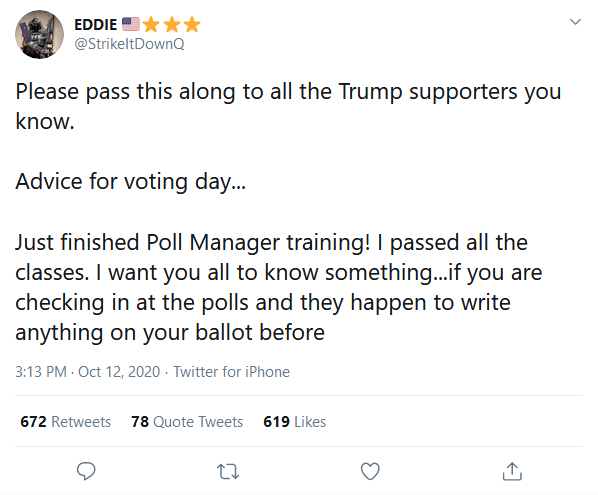Click the American flag emoji beside EDDIE
The width and height of the screenshot is (598, 495).
[x=131, y=24]
